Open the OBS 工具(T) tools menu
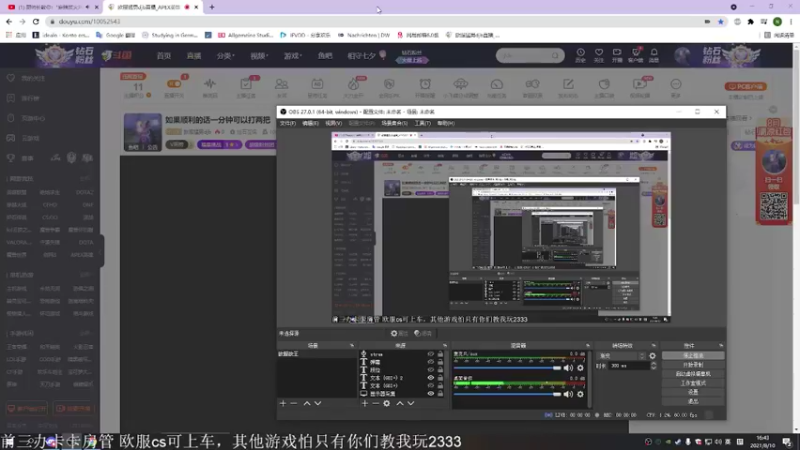Image resolution: width=800 pixels, height=450 pixels. [x=422, y=123]
